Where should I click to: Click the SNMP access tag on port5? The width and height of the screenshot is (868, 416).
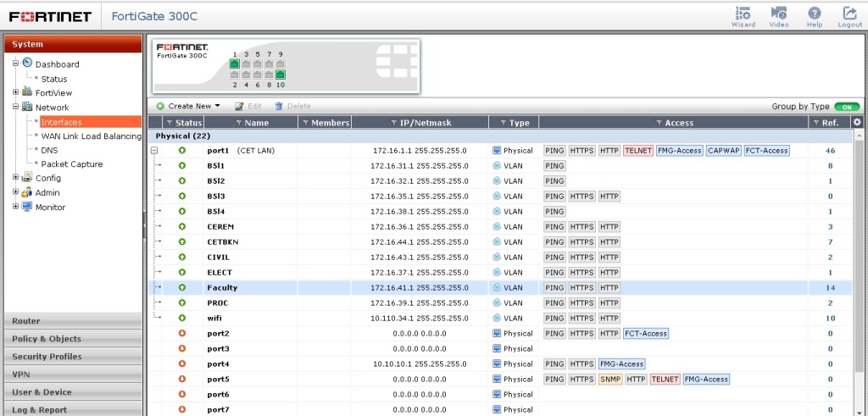tap(610, 380)
